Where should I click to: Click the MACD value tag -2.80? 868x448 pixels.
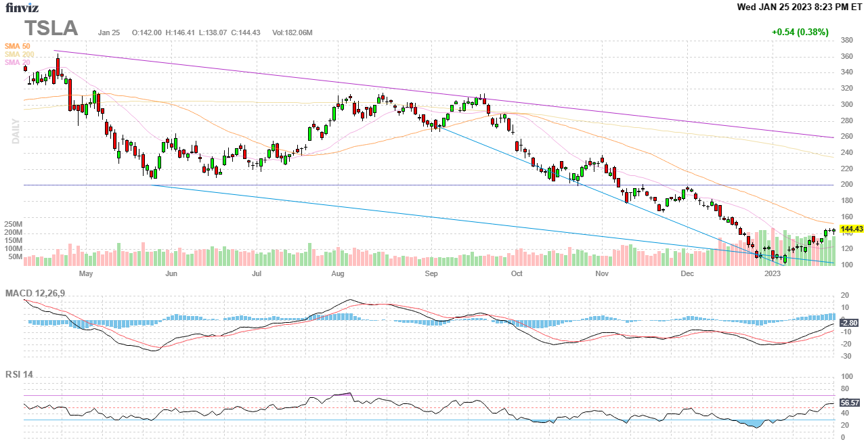tap(849, 323)
